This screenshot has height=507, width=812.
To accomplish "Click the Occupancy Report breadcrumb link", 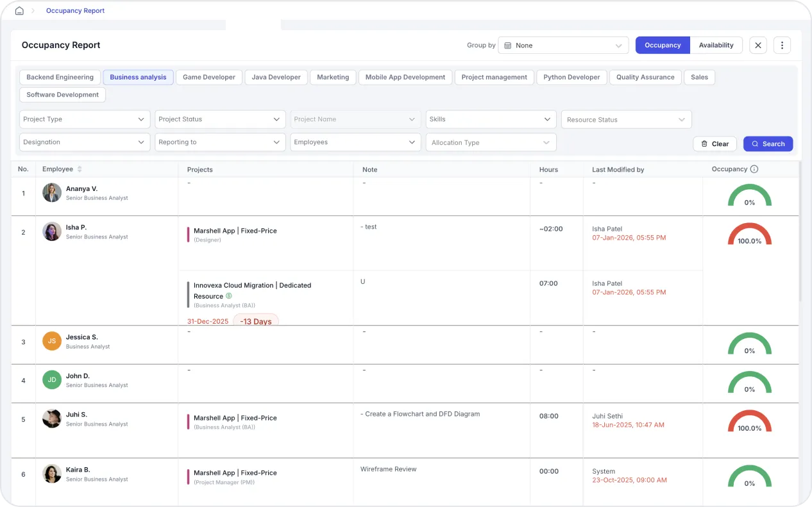I will pos(75,11).
